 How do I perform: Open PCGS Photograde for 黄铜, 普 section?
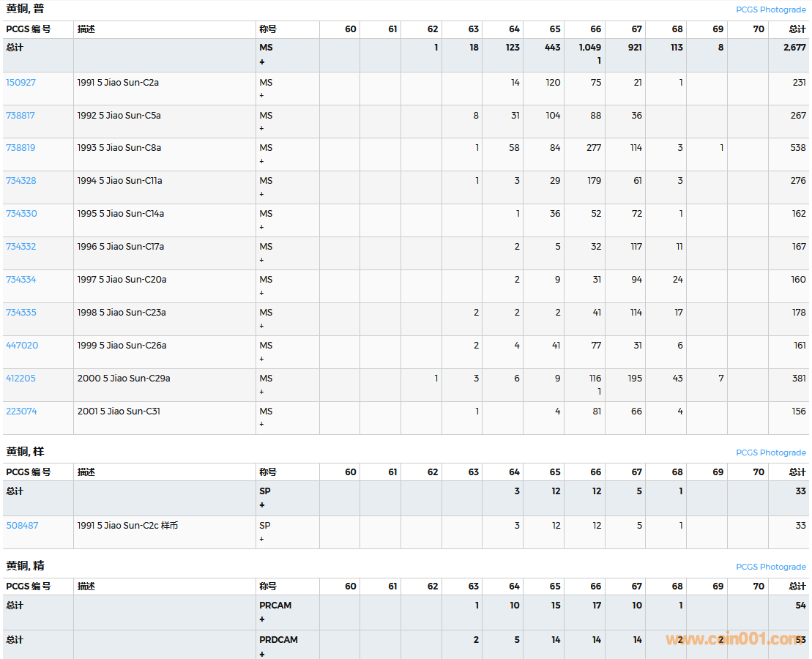pyautogui.click(x=770, y=10)
